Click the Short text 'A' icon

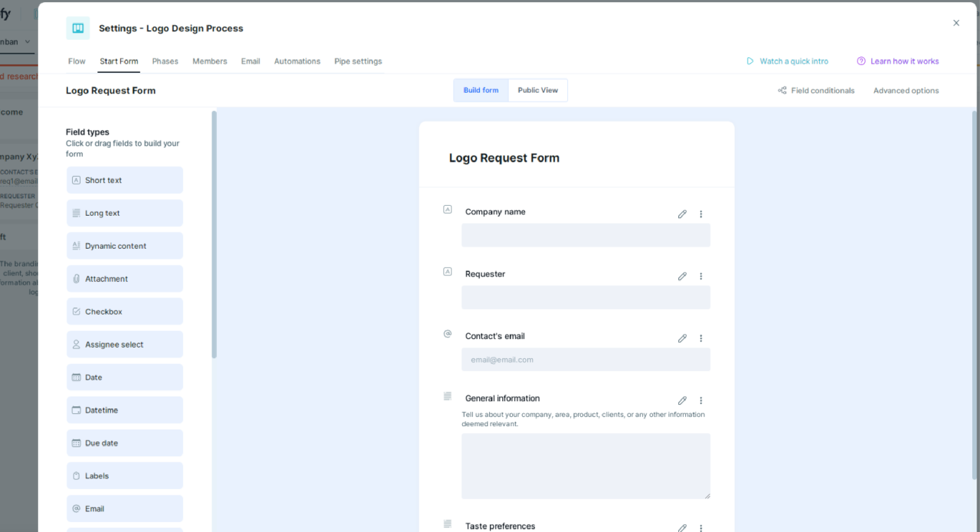pyautogui.click(x=76, y=180)
